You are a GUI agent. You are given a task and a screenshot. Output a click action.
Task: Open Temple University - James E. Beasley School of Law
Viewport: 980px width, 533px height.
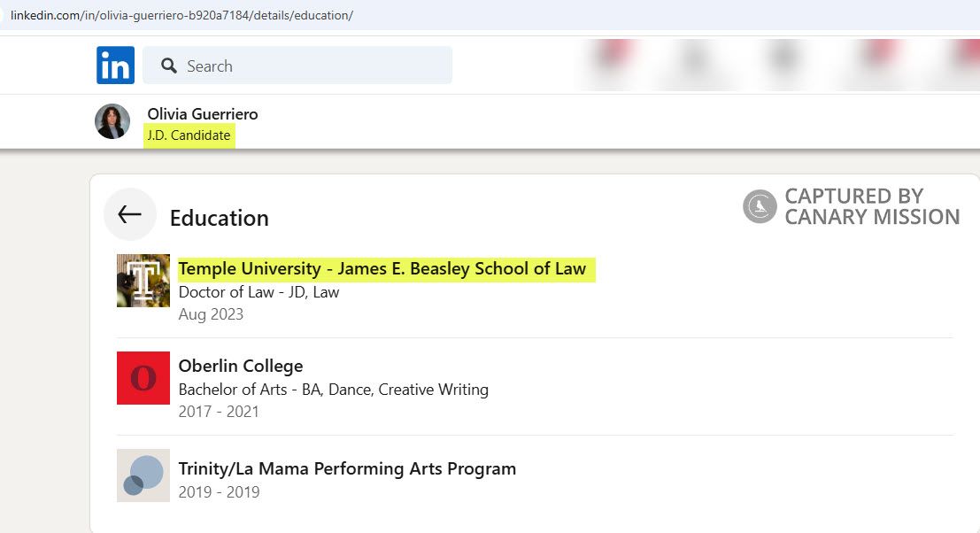tap(382, 268)
